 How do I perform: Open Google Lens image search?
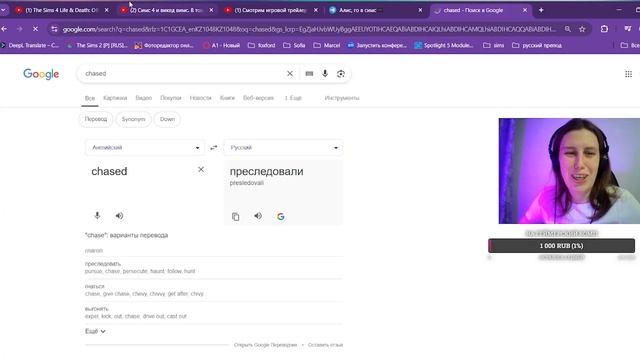point(341,73)
